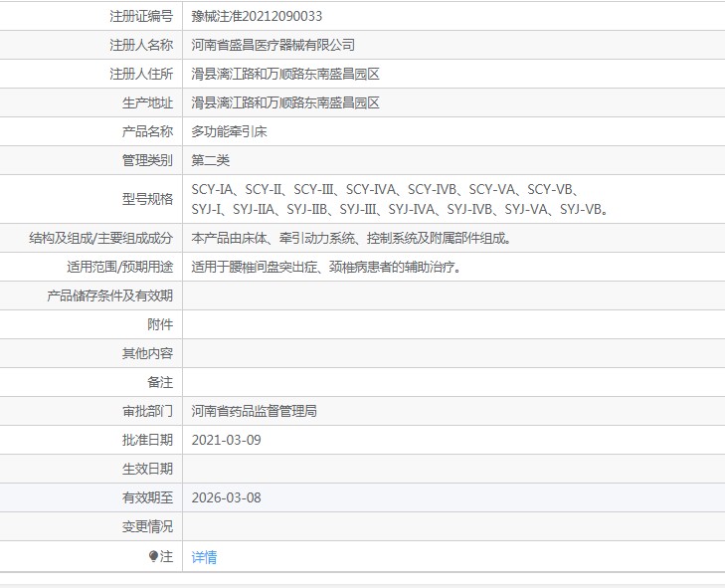The height and width of the screenshot is (588, 725).
Task: Select first model line starting SCY-IA
Action: point(386,190)
